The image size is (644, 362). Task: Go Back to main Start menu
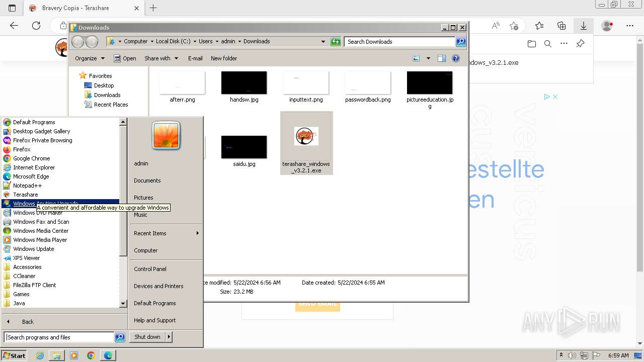point(28,322)
